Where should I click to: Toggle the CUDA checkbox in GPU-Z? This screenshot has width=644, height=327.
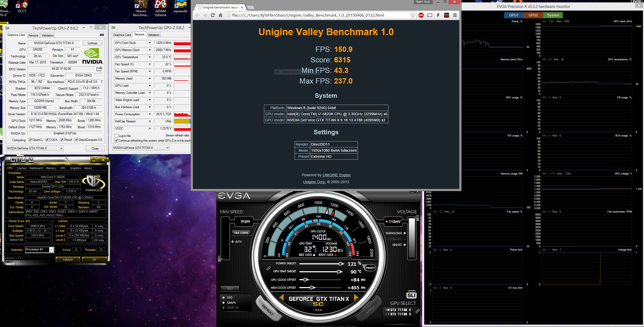tap(47, 140)
